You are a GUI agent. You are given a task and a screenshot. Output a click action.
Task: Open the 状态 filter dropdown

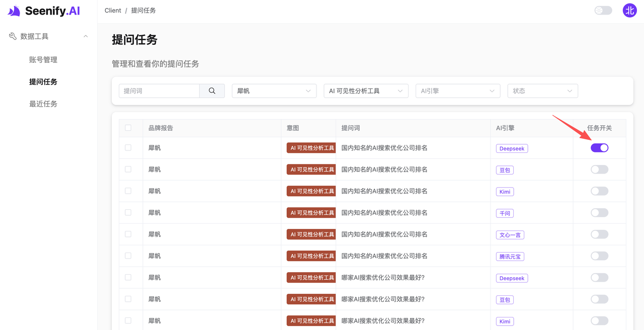(542, 91)
